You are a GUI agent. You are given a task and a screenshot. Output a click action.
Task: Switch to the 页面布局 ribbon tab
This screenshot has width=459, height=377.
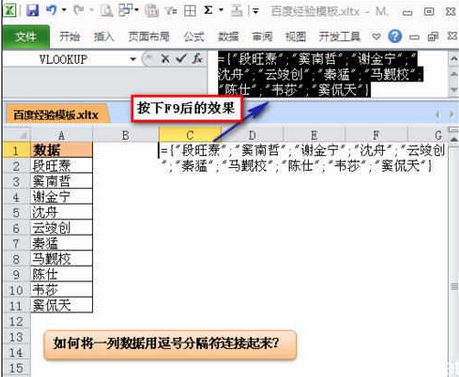[149, 36]
